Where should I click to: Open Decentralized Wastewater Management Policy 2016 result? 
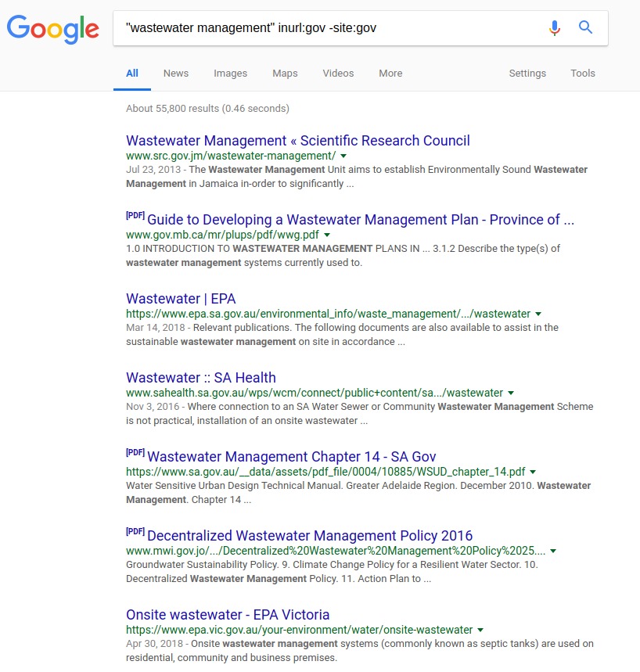pyautogui.click(x=310, y=536)
